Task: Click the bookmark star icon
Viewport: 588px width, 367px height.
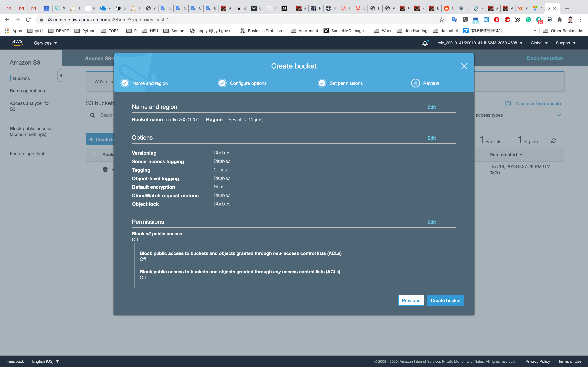Action: click(x=441, y=20)
